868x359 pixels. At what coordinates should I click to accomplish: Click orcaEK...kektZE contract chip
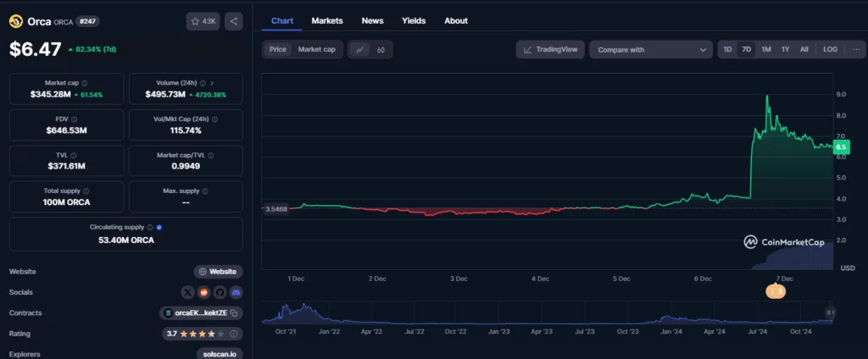point(201,313)
